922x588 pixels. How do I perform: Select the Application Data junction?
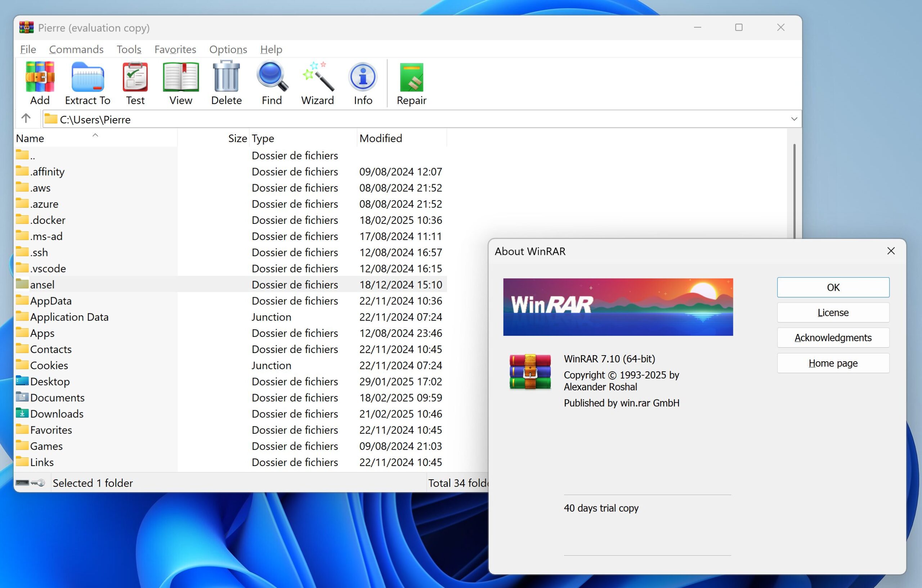pyautogui.click(x=230, y=317)
